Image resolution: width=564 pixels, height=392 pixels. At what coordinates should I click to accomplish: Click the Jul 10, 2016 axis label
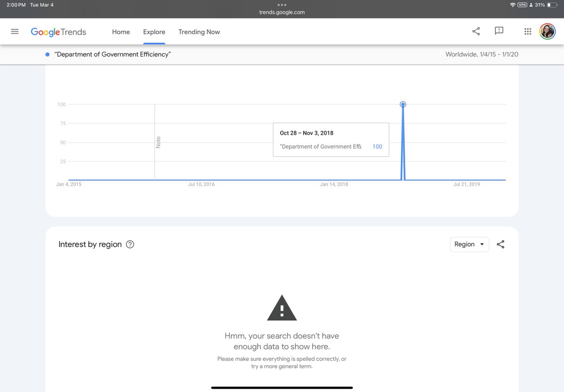pos(201,184)
